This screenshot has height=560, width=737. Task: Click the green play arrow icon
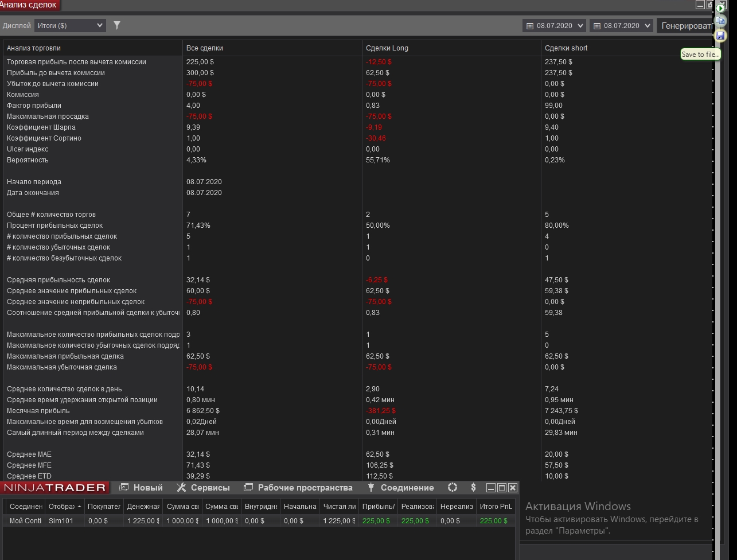[x=720, y=8]
